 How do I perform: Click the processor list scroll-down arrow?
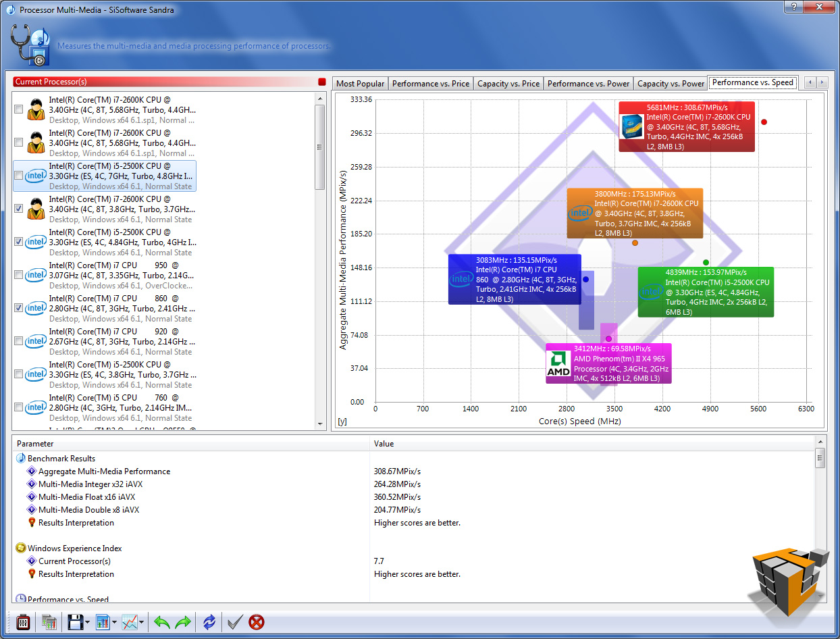click(321, 424)
